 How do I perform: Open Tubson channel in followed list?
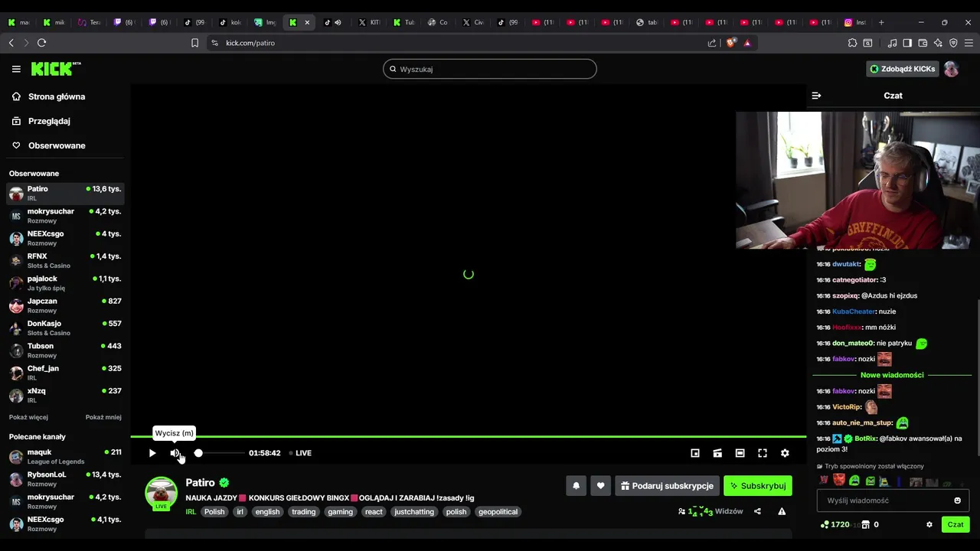(x=66, y=350)
